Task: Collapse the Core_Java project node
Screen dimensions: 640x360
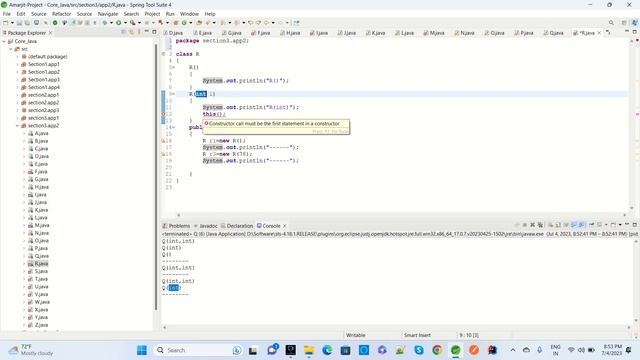Action: [4, 41]
